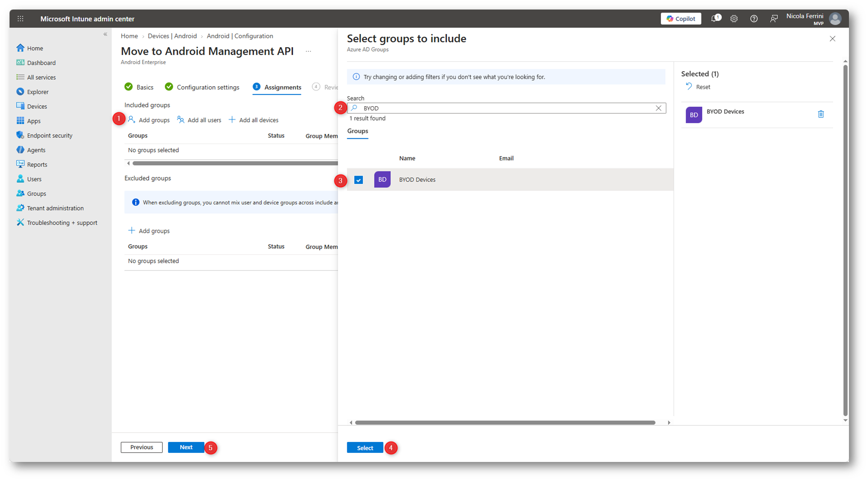The height and width of the screenshot is (481, 868).
Task: Select the Assignments step tab
Action: point(277,87)
